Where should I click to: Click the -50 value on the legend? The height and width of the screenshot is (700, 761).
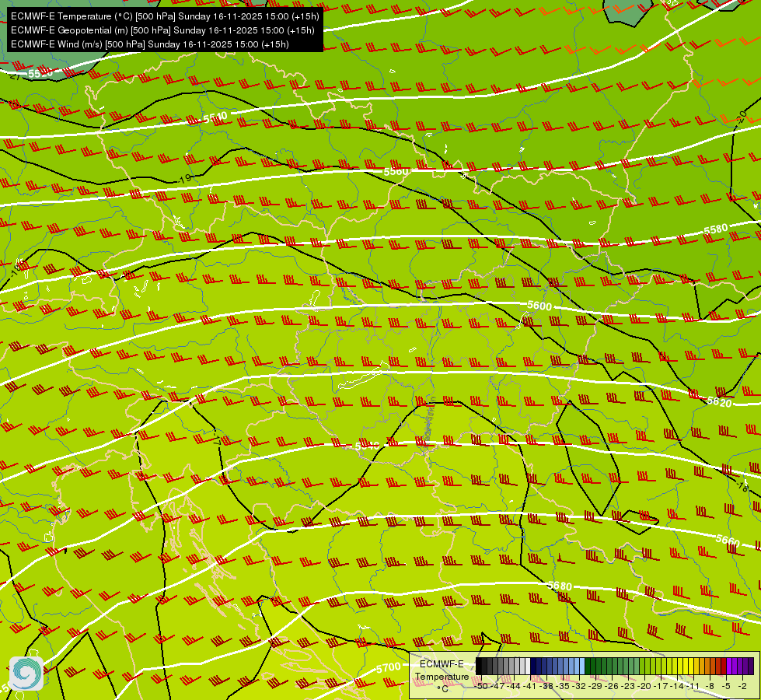click(x=480, y=686)
